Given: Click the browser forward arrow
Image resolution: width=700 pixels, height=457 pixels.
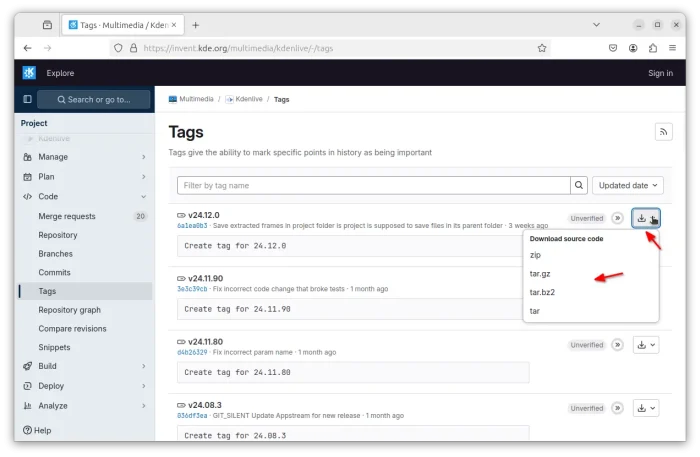Looking at the screenshot, I should pos(47,48).
